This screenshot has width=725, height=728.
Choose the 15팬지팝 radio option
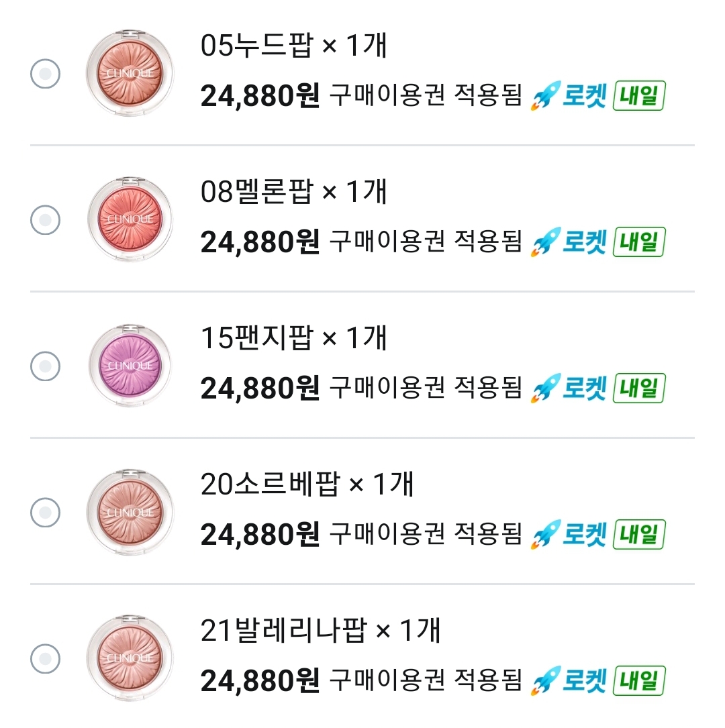pos(46,366)
